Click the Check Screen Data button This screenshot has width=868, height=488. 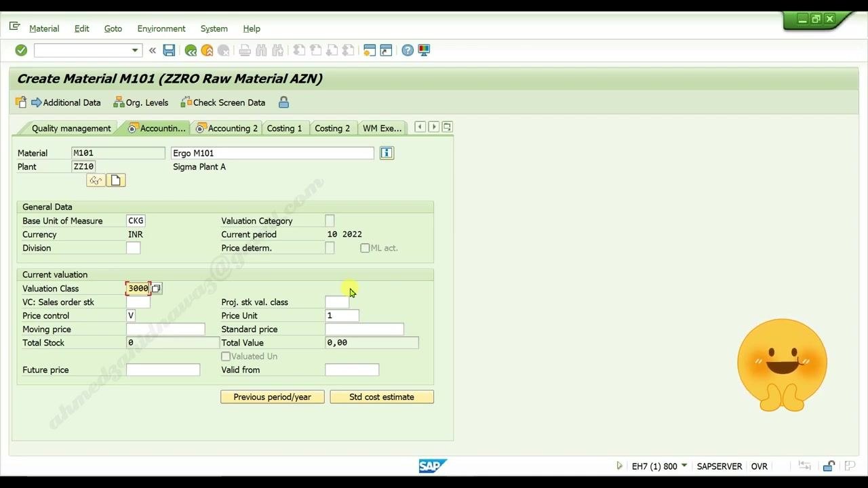(222, 102)
